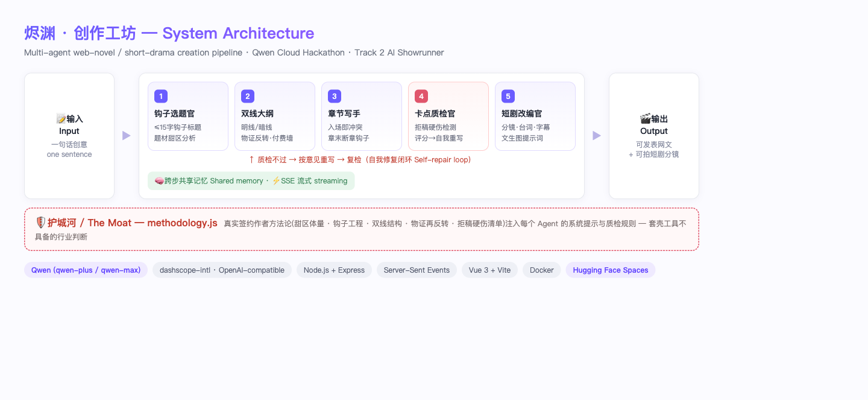868x400 pixels.
Task: Click the 拒稿硬伤检测 text
Action: 435,127
